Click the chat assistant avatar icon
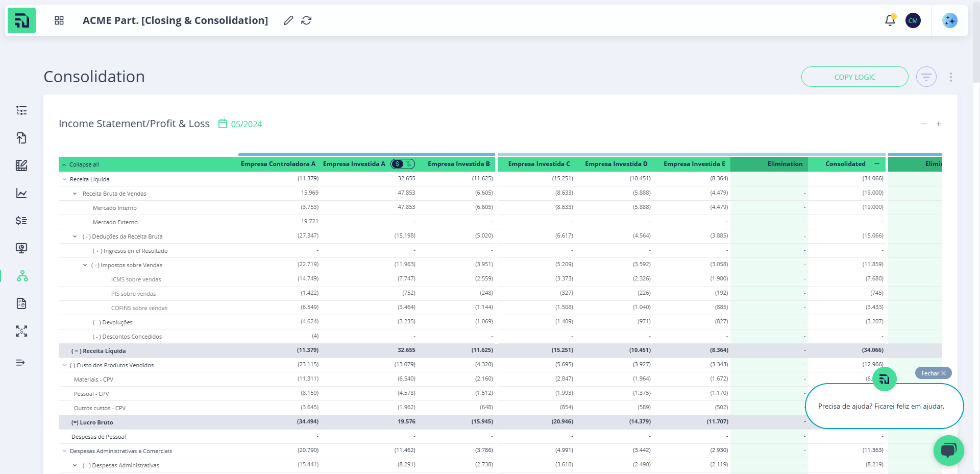 885,379
